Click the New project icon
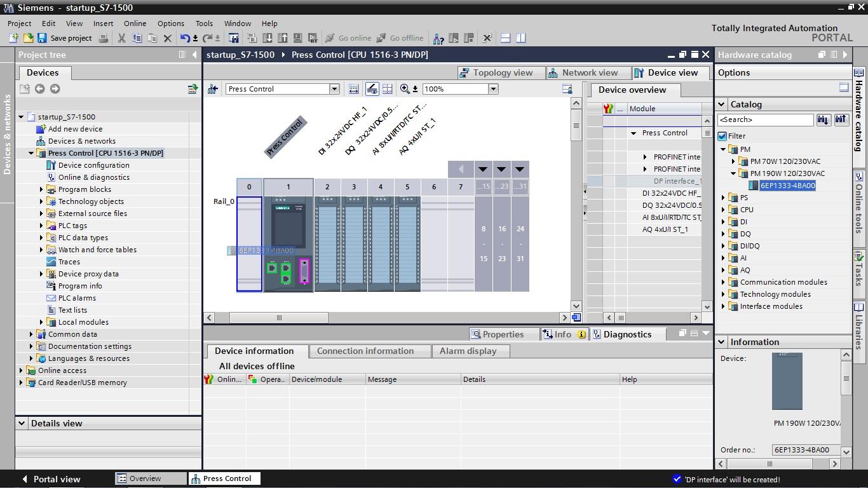The image size is (868, 488). [13, 38]
